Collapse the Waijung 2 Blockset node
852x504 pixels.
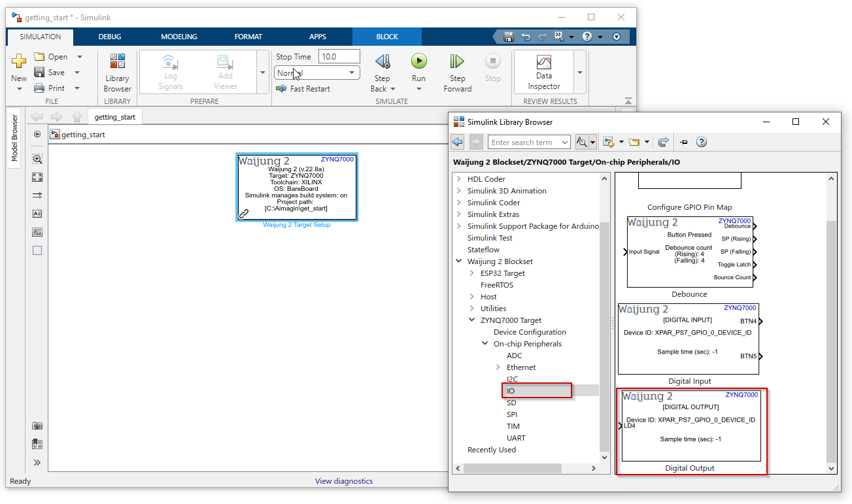[x=459, y=261]
